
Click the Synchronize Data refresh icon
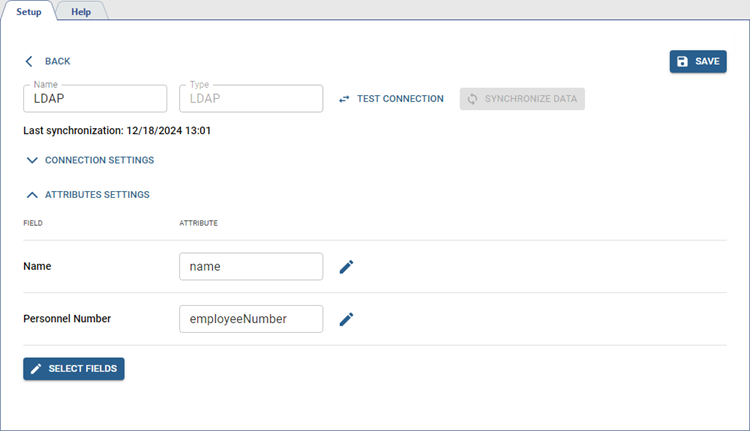pyautogui.click(x=472, y=99)
